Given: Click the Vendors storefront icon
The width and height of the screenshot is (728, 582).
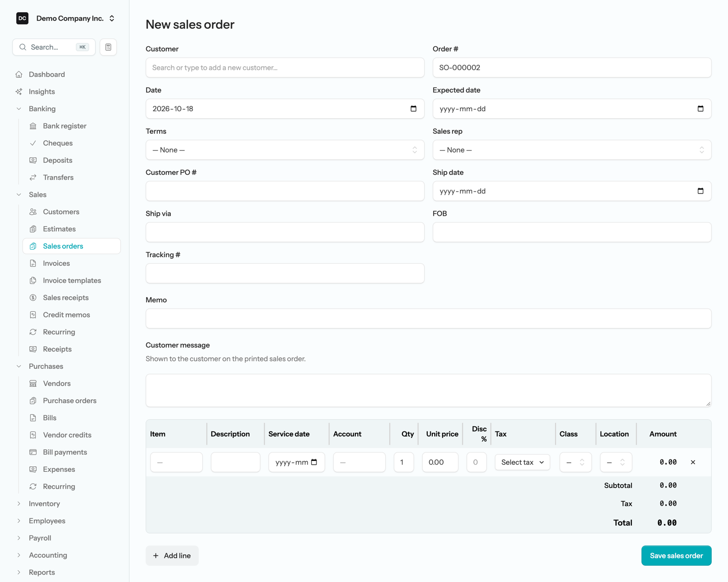Looking at the screenshot, I should (x=33, y=383).
